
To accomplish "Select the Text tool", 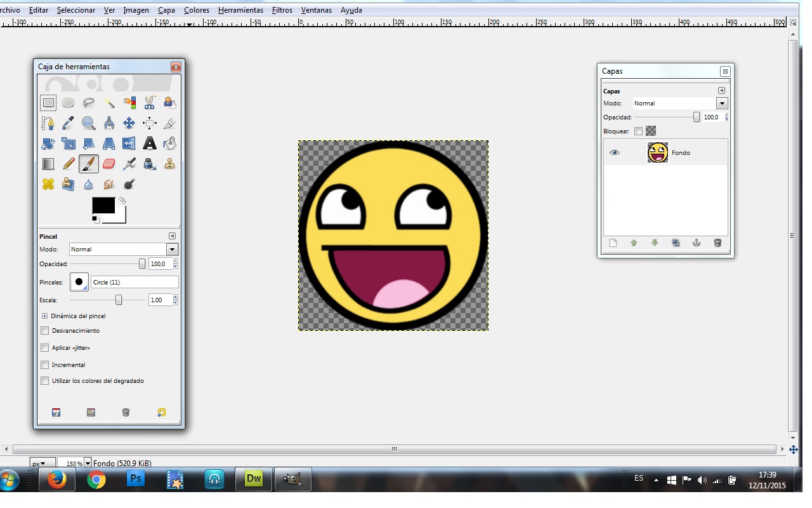I will [x=150, y=144].
